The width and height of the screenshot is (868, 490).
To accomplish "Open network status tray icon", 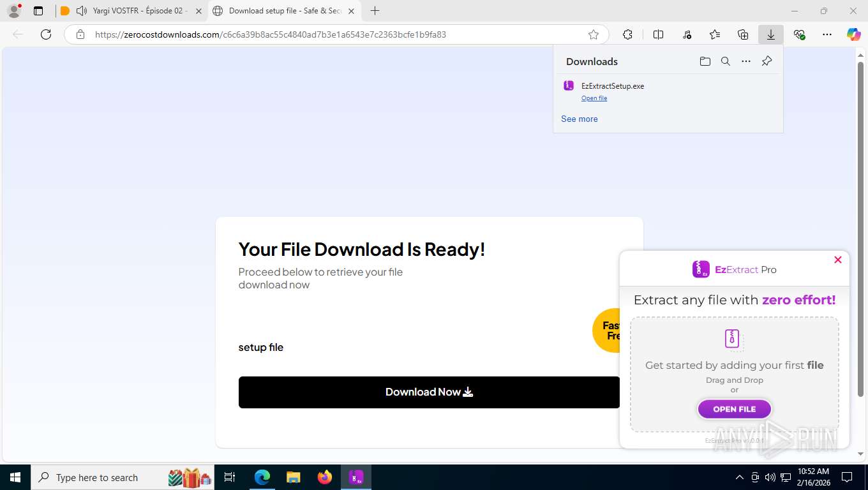I will [x=786, y=477].
